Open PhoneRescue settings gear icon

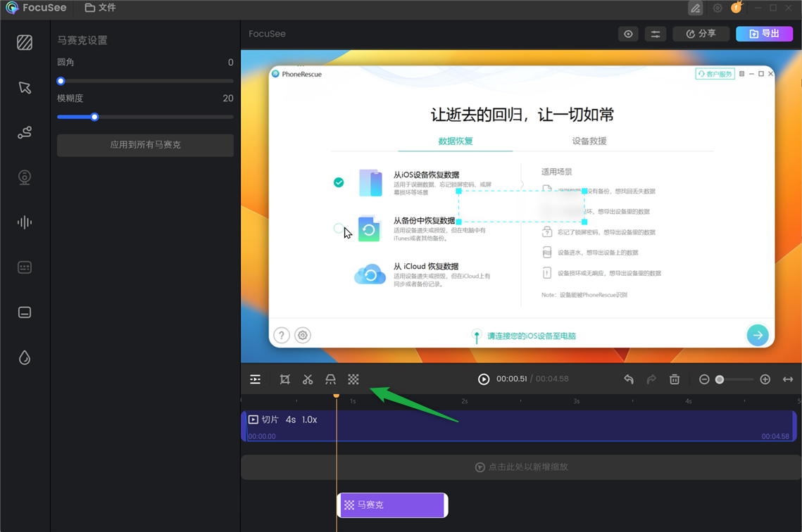coord(303,335)
